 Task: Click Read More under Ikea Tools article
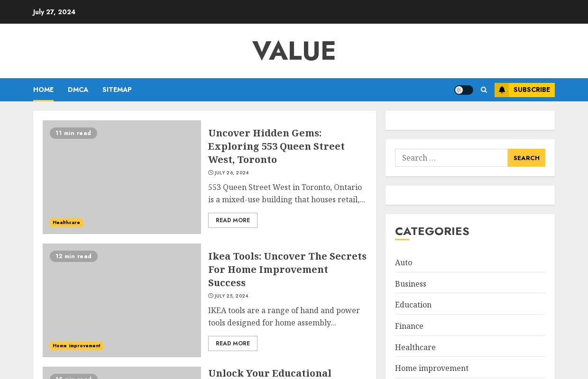click(233, 343)
